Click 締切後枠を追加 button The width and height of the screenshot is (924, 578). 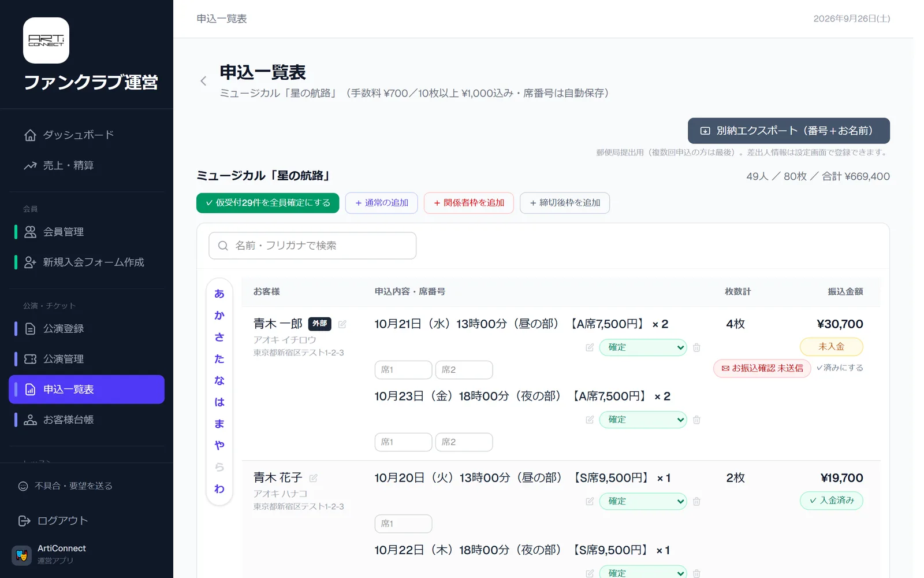click(x=565, y=203)
